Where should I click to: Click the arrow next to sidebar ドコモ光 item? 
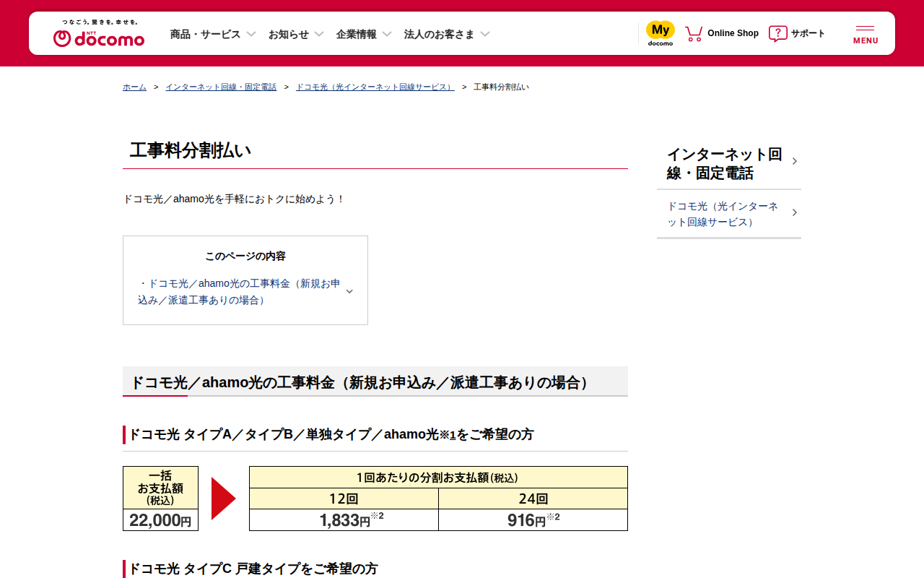click(794, 212)
